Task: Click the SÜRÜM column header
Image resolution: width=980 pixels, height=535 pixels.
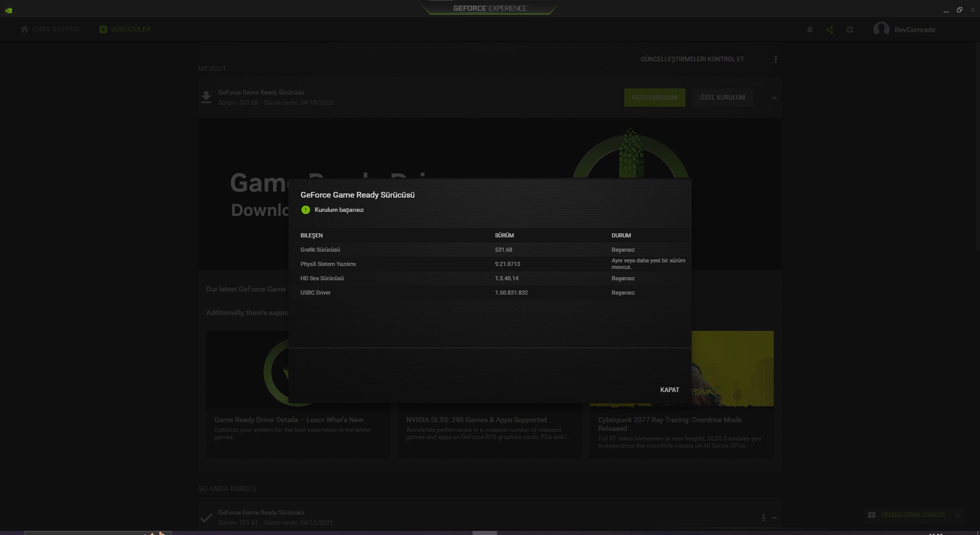Action: (504, 235)
